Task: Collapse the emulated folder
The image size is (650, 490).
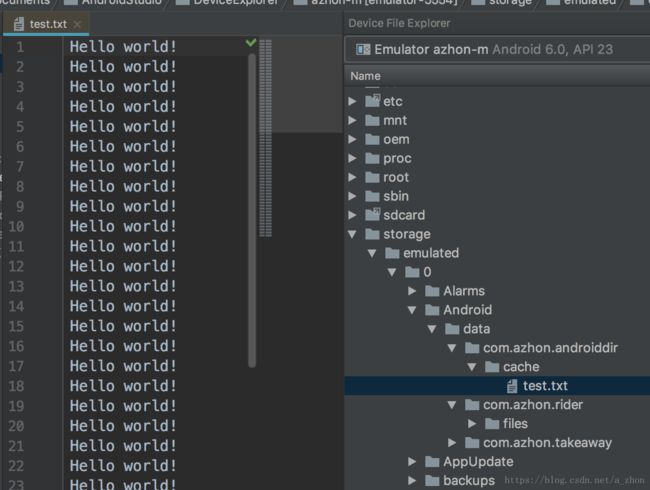Action: [x=372, y=253]
